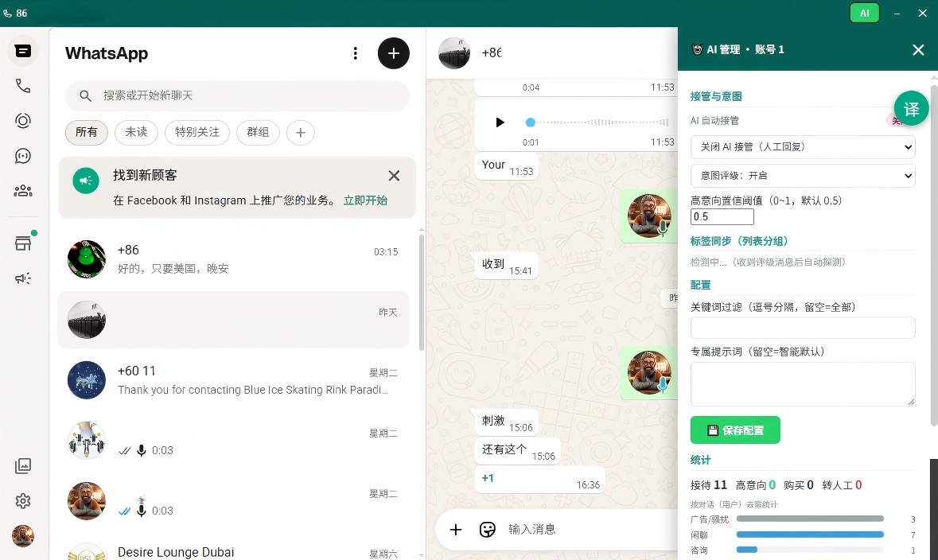Open the 关闭 AI 接管 dropdown
Image resolution: width=938 pixels, height=560 pixels.
pyautogui.click(x=803, y=147)
